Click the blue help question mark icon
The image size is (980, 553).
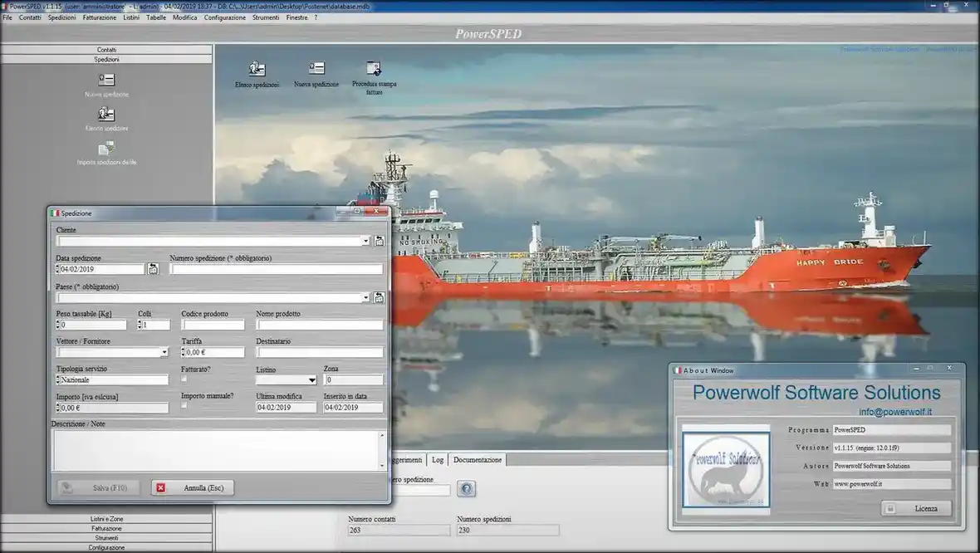coord(466,488)
